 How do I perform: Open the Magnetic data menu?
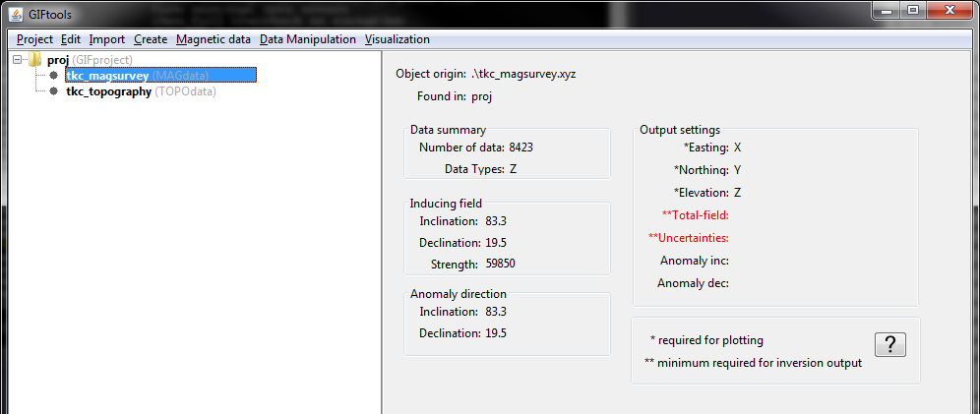[x=214, y=39]
